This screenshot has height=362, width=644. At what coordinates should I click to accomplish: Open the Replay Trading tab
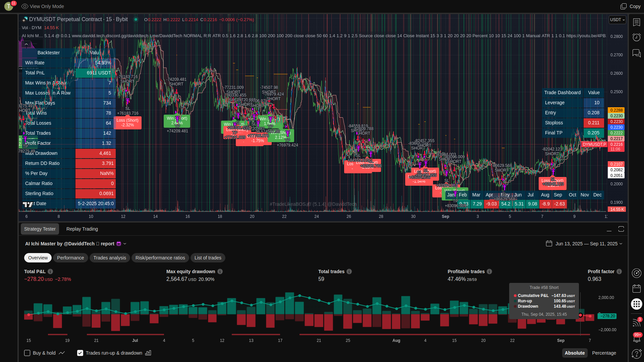[82, 229]
